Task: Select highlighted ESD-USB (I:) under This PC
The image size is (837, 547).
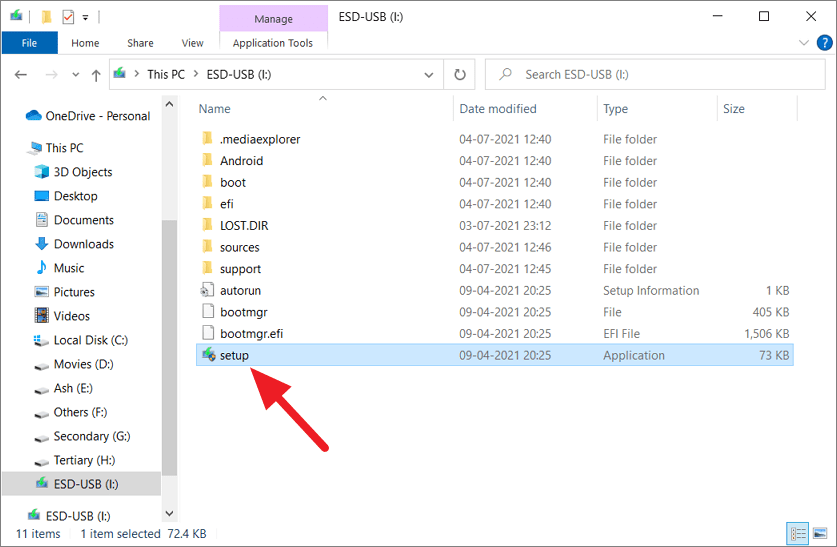Action: [x=82, y=483]
